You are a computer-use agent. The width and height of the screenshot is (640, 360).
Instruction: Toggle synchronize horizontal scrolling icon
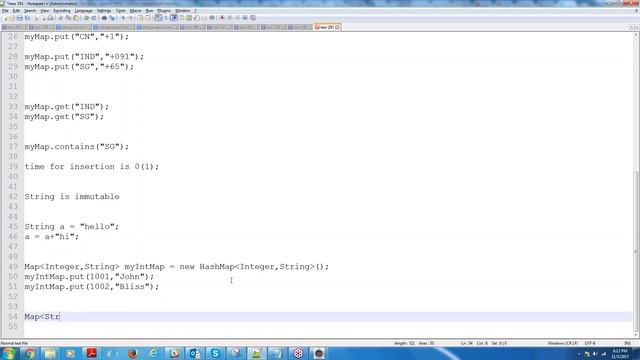pos(148,18)
